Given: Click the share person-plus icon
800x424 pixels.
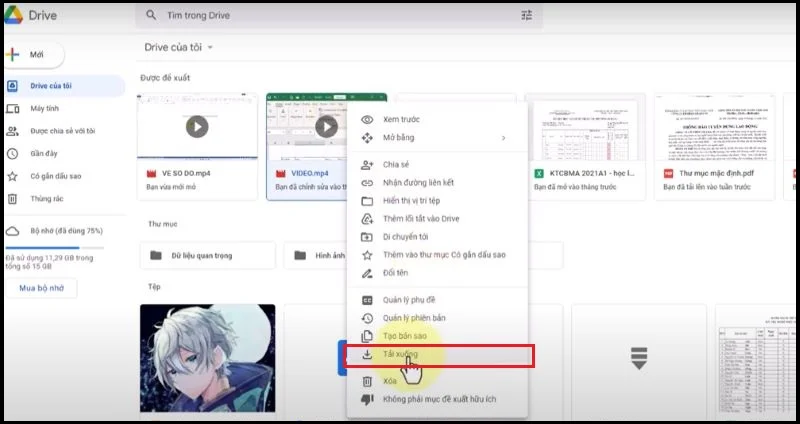Looking at the screenshot, I should click(367, 165).
